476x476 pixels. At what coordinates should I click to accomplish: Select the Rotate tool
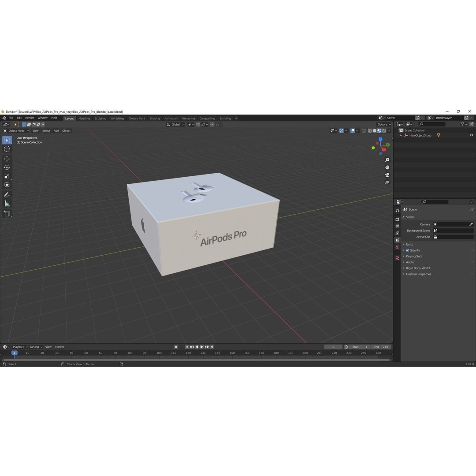7,167
